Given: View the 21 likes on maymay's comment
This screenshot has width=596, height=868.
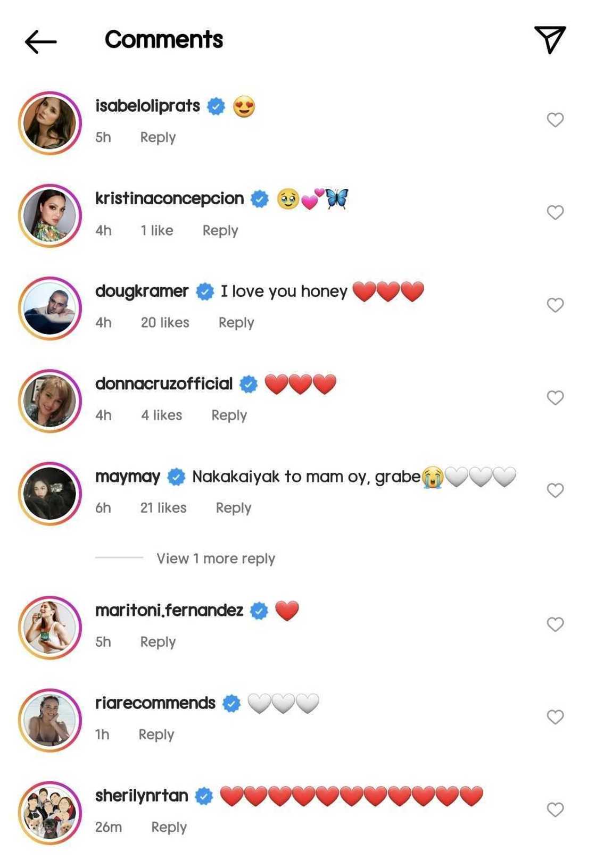Looking at the screenshot, I should point(163,508).
